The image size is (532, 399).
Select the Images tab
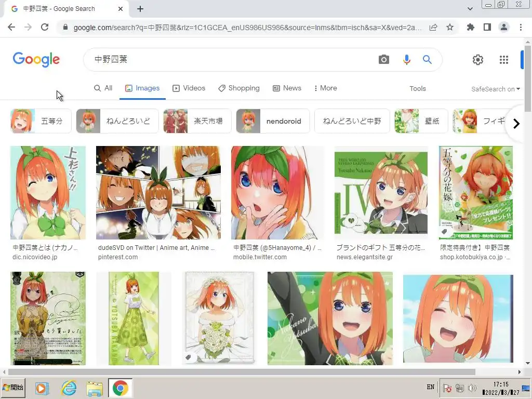tap(142, 88)
